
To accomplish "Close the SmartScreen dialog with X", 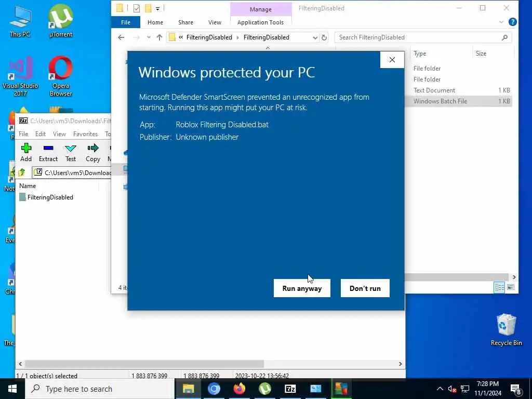I will [x=392, y=60].
